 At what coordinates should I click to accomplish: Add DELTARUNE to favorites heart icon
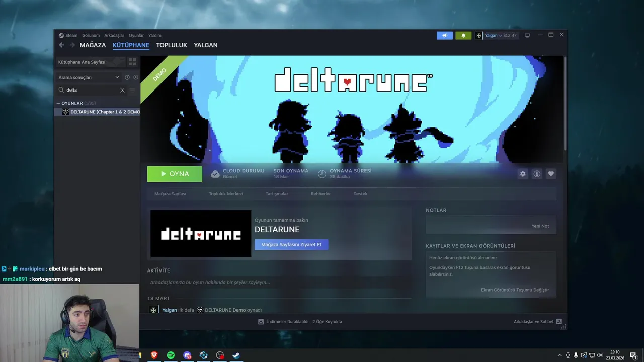[x=551, y=174]
